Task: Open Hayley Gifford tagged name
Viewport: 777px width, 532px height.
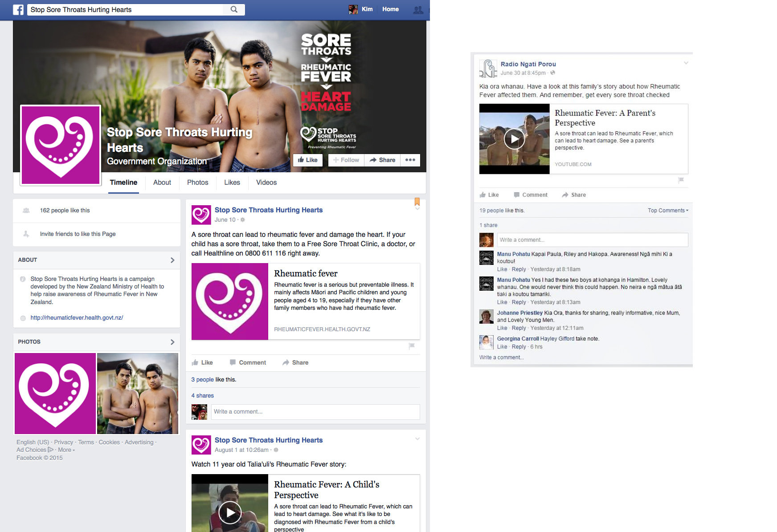Action: [557, 339]
